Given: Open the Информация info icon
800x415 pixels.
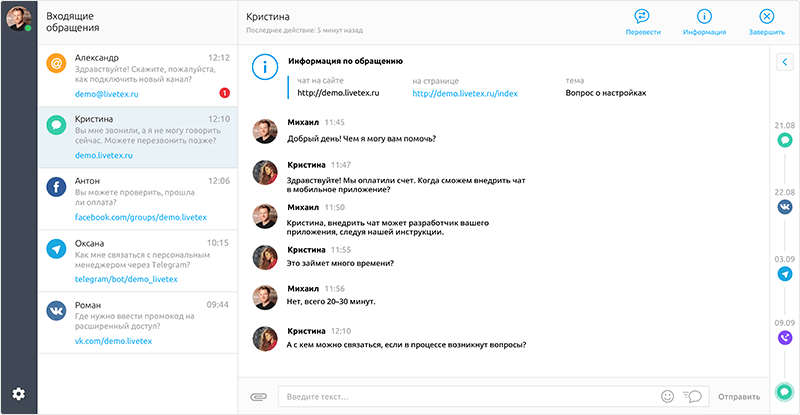Looking at the screenshot, I should coord(704,16).
